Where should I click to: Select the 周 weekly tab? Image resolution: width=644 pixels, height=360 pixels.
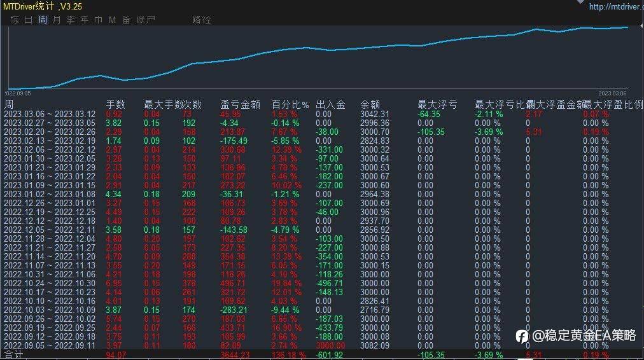(43, 20)
